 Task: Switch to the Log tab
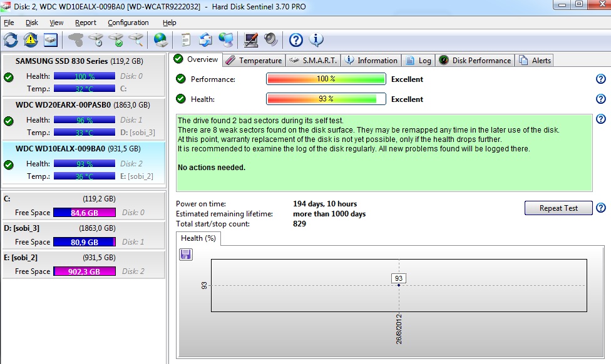click(418, 60)
